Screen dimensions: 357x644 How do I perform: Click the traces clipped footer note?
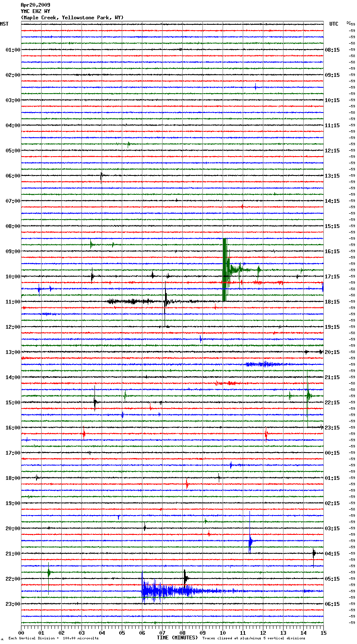pyautogui.click(x=254, y=638)
